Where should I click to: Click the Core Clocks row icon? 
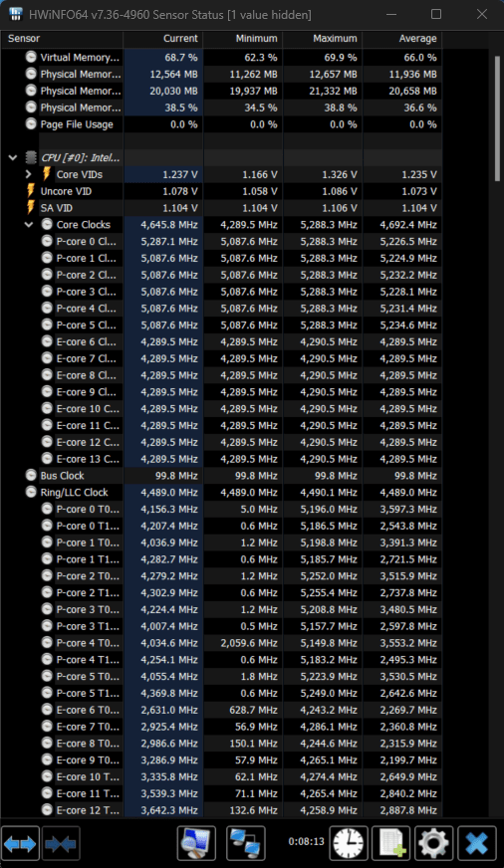pos(47,224)
